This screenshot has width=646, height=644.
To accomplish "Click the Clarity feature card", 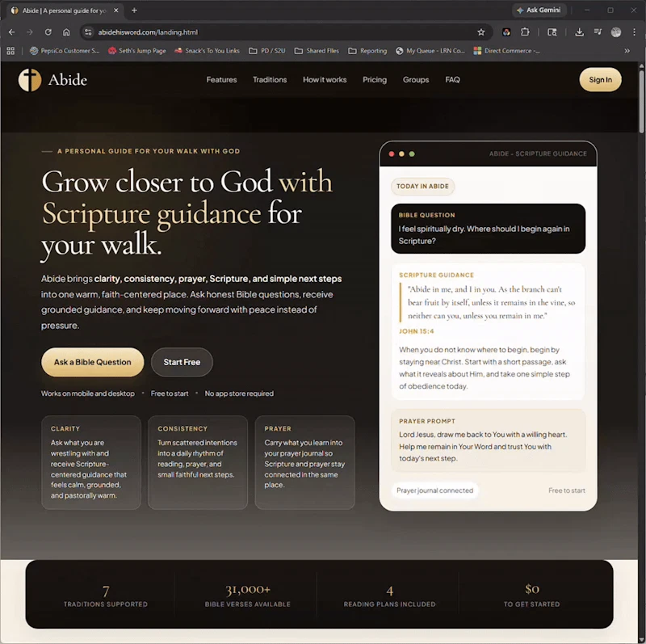I will (91, 462).
